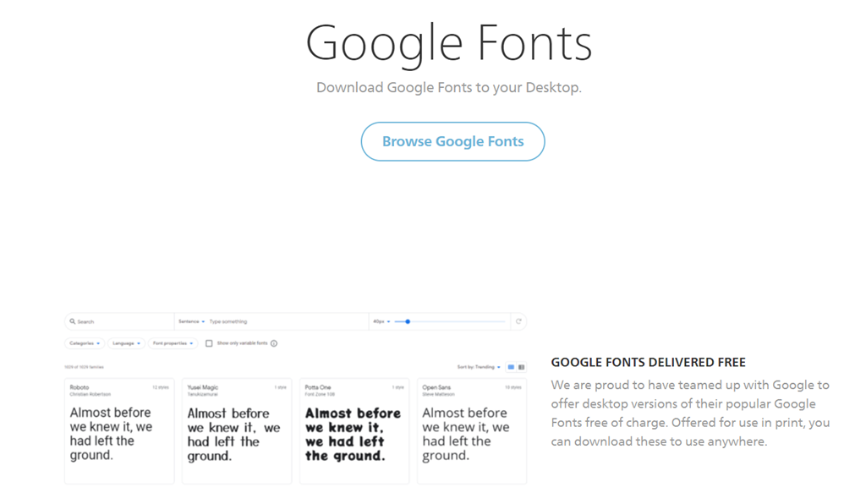Click the 'Tanukizamurai' author text
Screen dimensions: 866x504
pos(203,395)
